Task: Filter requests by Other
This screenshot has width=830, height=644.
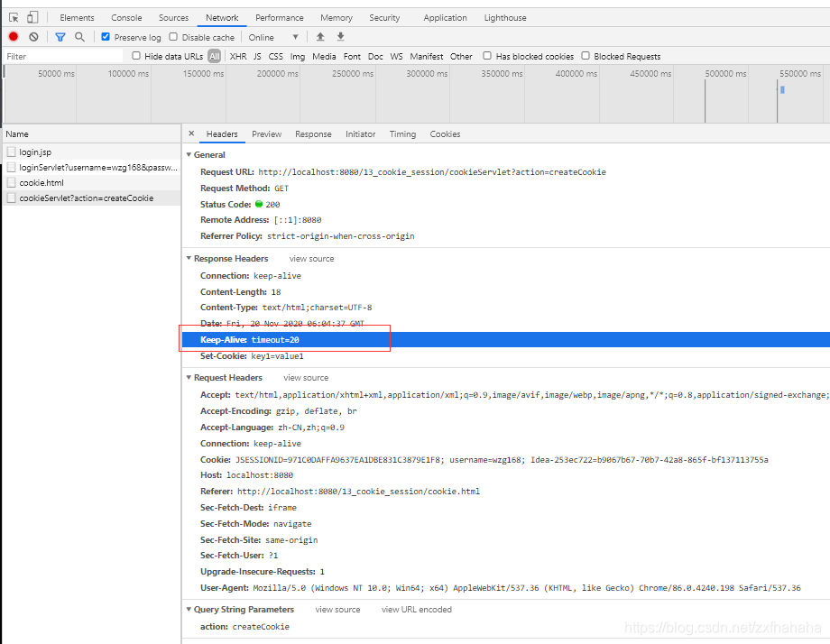Action: click(x=461, y=56)
